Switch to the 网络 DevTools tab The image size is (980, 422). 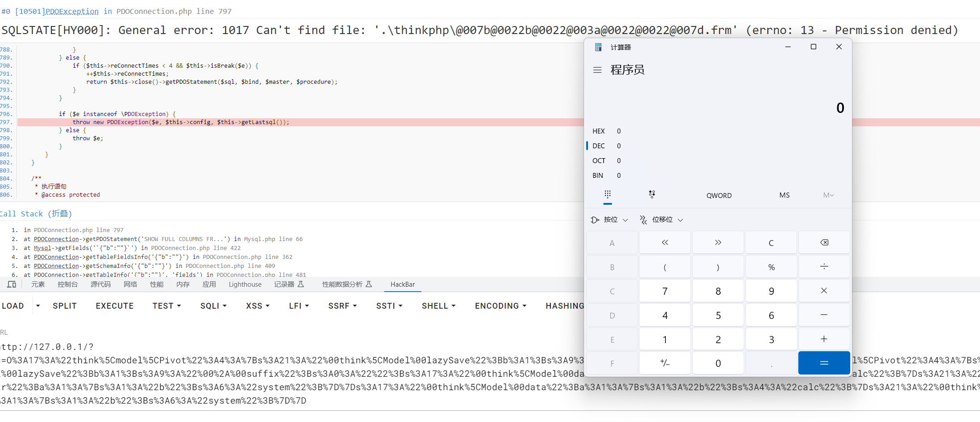click(130, 284)
